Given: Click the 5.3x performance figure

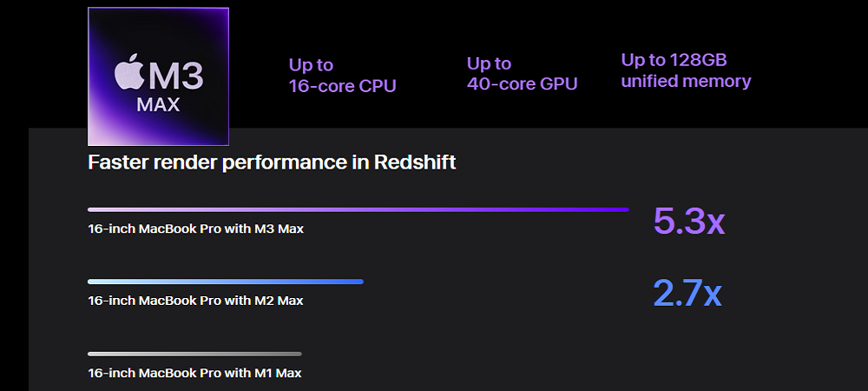Looking at the screenshot, I should [689, 221].
